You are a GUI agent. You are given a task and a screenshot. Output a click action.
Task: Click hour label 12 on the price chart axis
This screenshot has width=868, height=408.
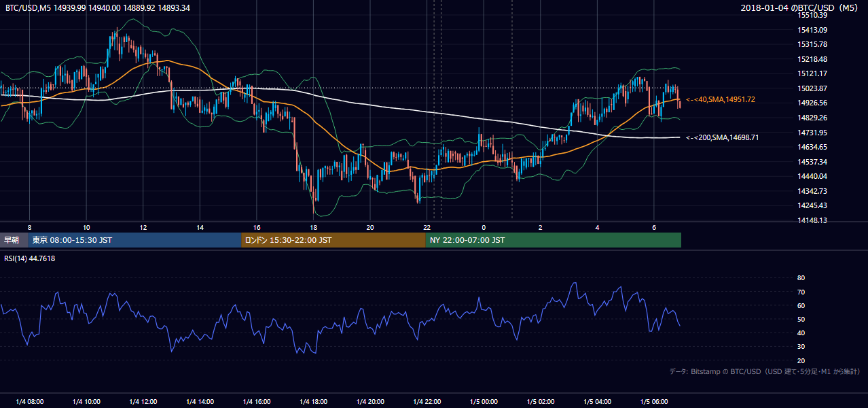click(143, 227)
